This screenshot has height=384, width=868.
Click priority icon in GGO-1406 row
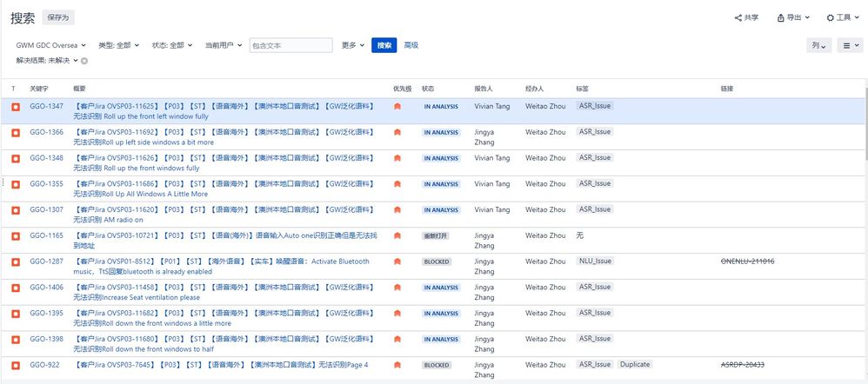[x=397, y=288]
